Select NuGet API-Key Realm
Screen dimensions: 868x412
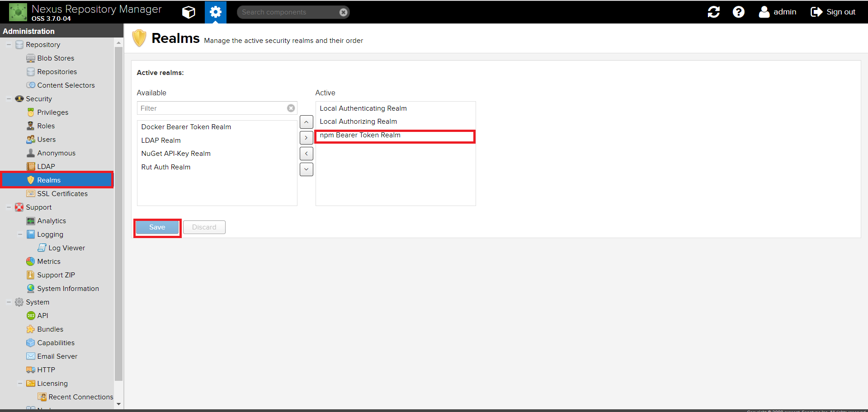click(x=217, y=154)
